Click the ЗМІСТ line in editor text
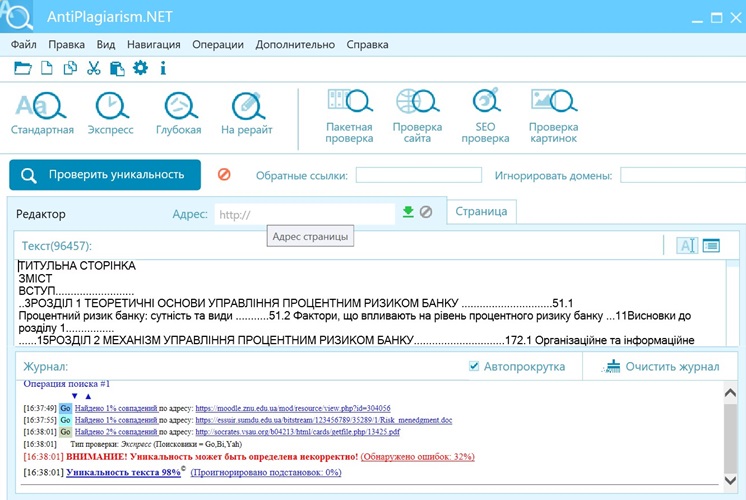Screen dimensions: 746x500 click(35, 278)
